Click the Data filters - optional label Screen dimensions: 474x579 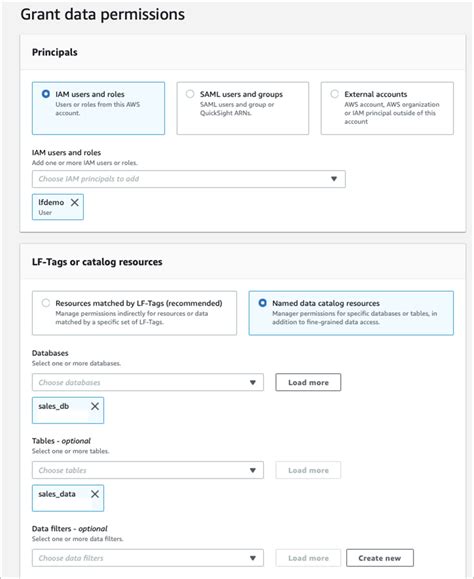coord(70,529)
